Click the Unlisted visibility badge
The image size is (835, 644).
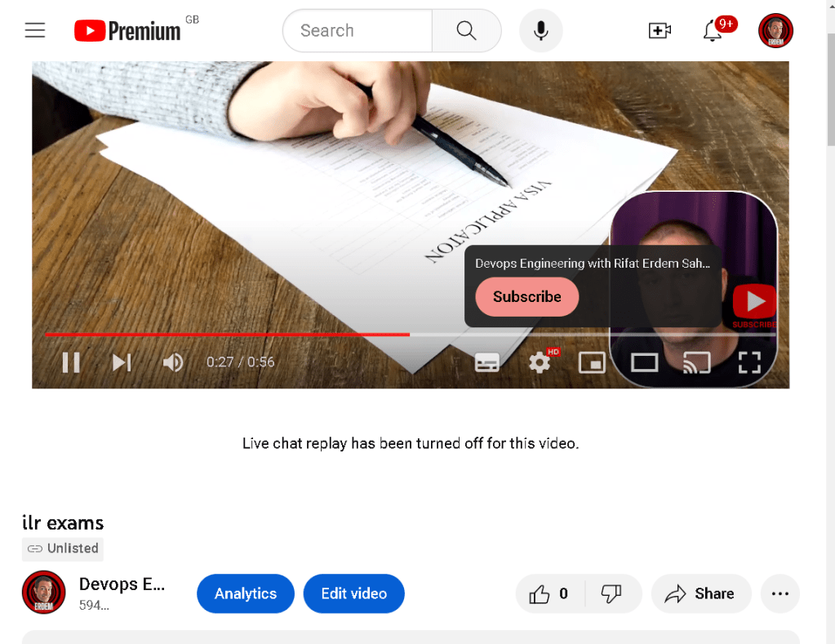point(63,549)
